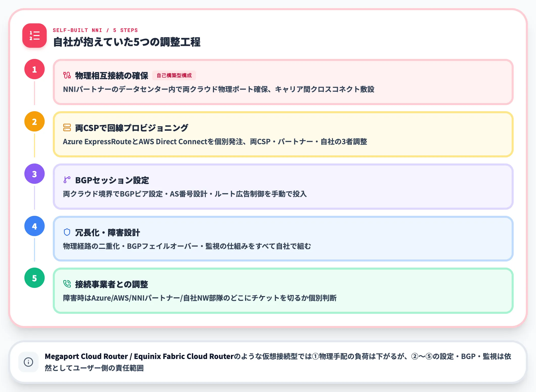Click the description starting 障害時はAzure/AWS/NNI

200,298
